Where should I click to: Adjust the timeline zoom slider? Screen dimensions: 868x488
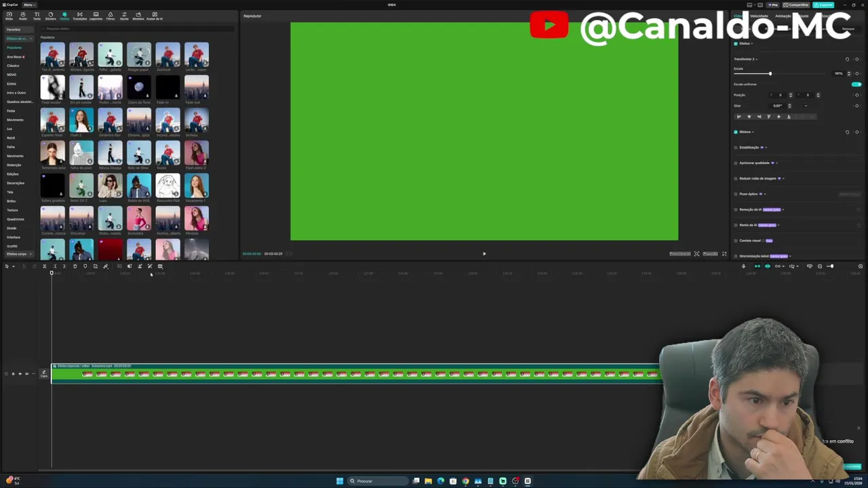point(831,266)
